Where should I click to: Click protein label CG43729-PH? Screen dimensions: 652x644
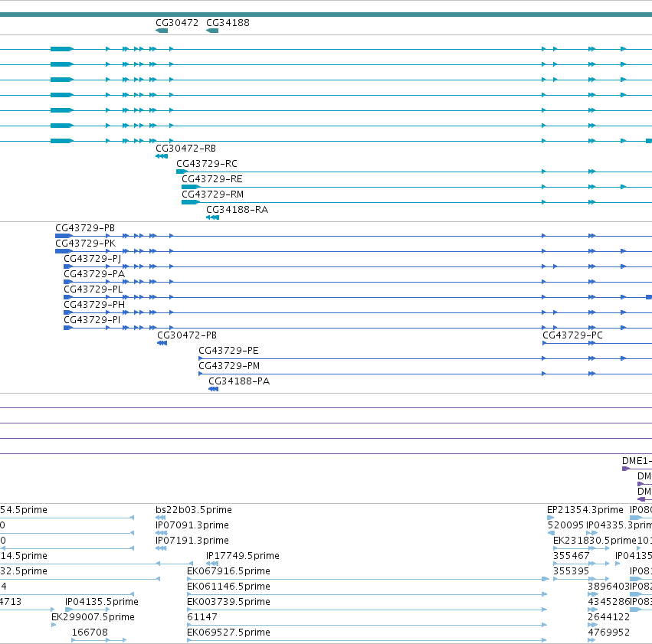[94, 305]
